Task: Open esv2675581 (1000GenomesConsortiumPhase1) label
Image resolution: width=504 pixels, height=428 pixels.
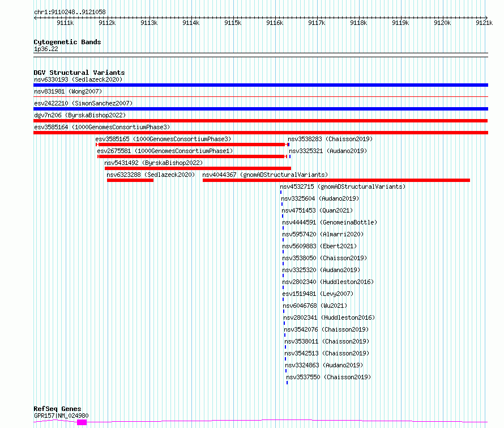Action: pos(165,151)
